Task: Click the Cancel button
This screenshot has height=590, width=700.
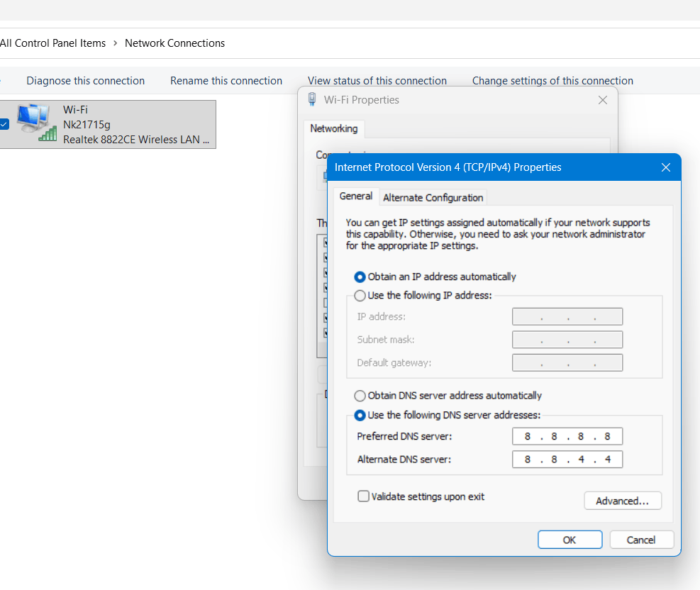Action: [641, 540]
